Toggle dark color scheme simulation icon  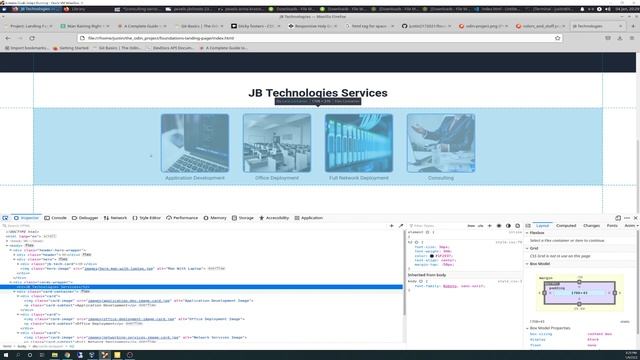pos(508,226)
